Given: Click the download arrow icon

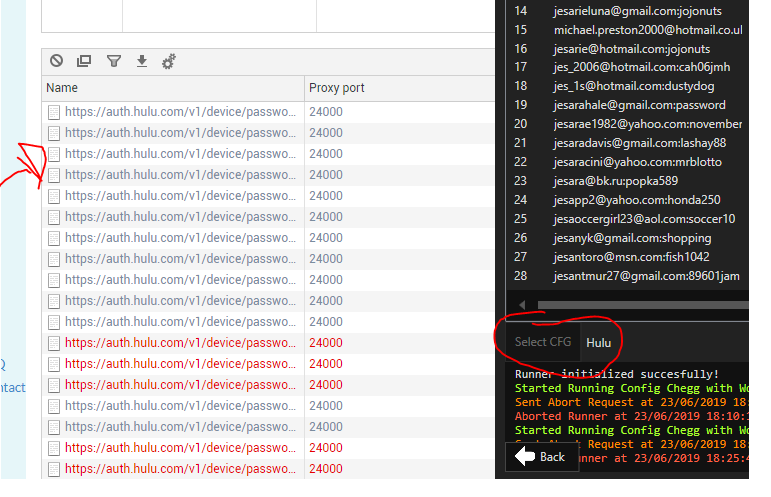Looking at the screenshot, I should click(142, 61).
